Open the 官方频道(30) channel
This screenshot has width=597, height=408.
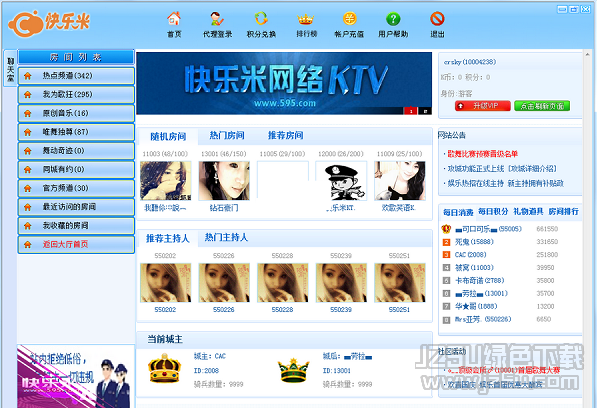pos(76,188)
